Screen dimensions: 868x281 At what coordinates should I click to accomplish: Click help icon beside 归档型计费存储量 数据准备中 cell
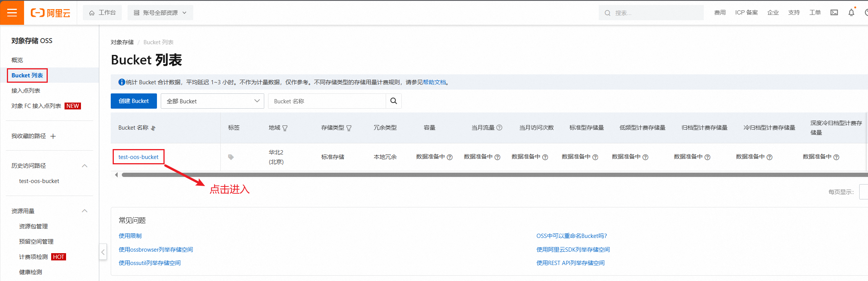pos(707,157)
